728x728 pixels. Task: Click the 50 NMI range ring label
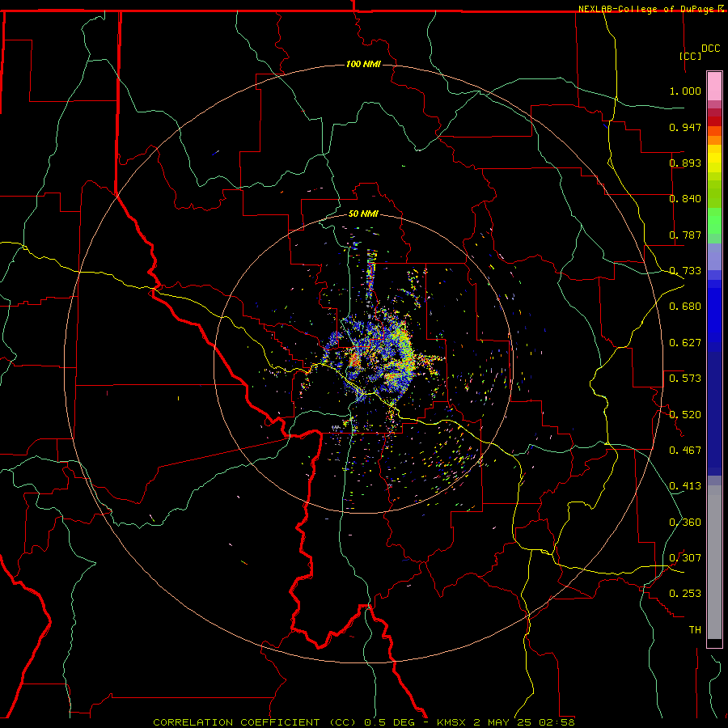pos(363,214)
